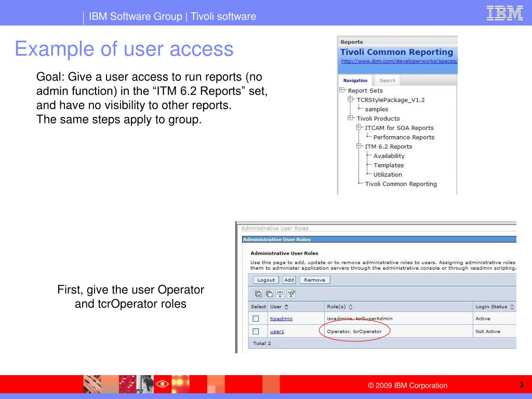
Task: Click the IBM logo in the header
Action: coord(504,13)
